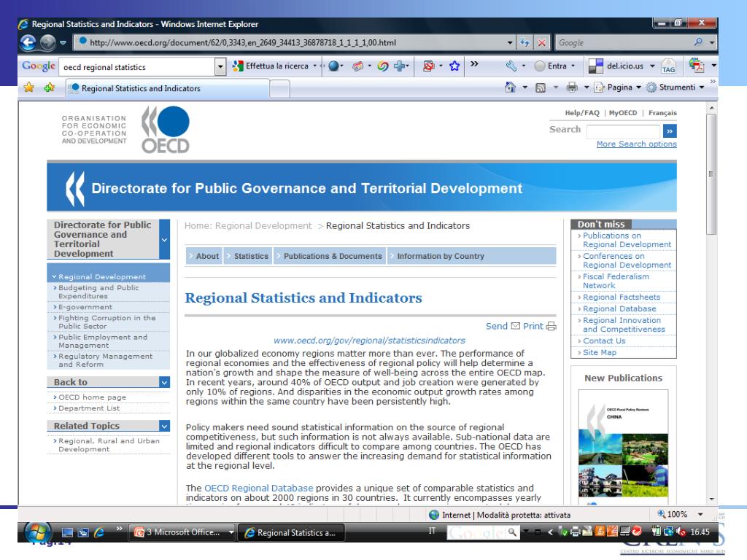Image resolution: width=747 pixels, height=560 pixels.
Task: Click the Site Map link
Action: [x=600, y=352]
